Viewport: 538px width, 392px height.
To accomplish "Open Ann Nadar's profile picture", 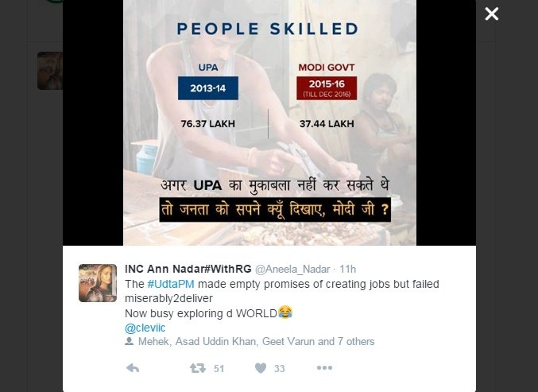I will click(98, 283).
